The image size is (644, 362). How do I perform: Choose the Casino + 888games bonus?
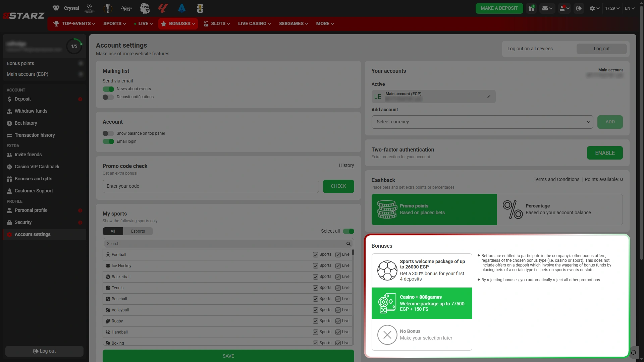pos(422,303)
